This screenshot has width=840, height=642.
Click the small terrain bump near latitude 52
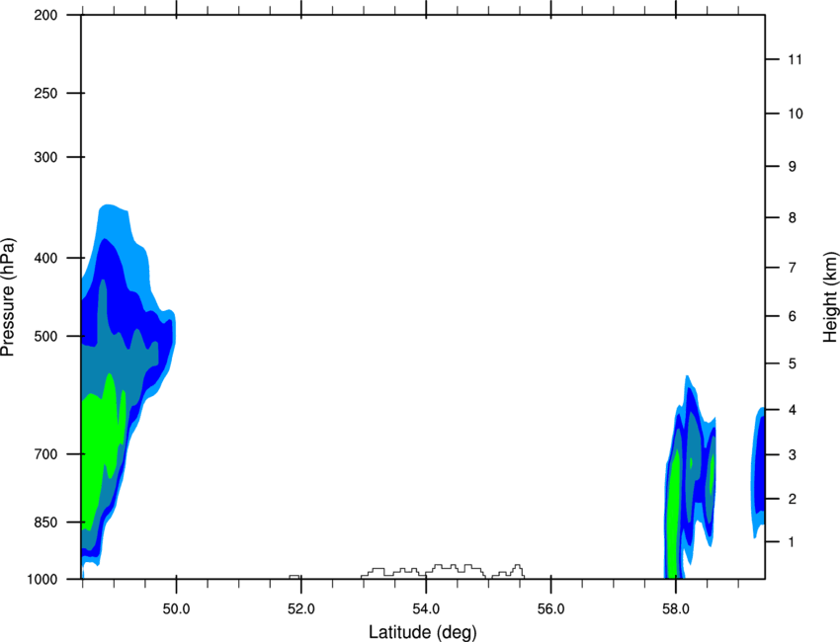tap(294, 577)
